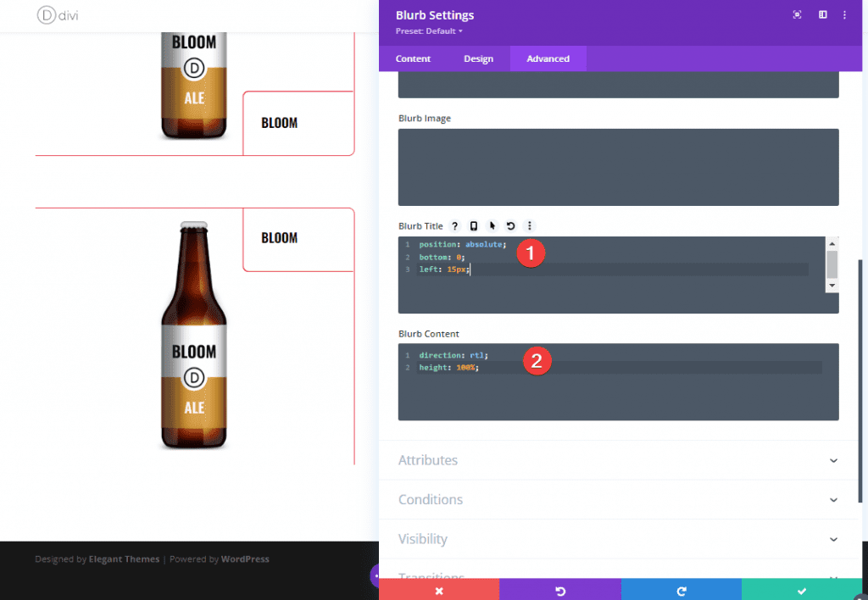Toggle responsive phone icon for Blurb Title

[x=473, y=225]
